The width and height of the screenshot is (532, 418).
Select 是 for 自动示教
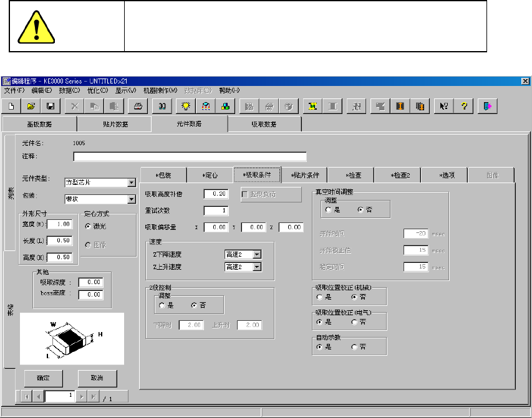[319, 347]
